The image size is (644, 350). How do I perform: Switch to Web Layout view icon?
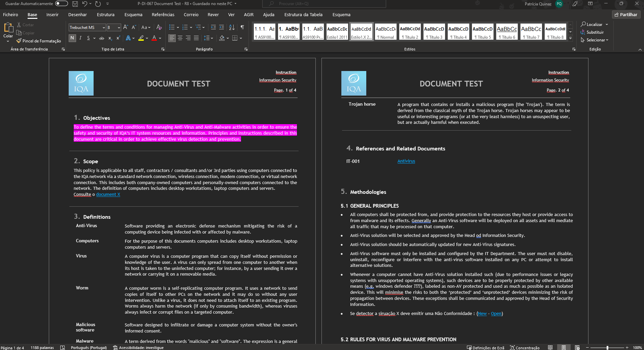coord(577,348)
